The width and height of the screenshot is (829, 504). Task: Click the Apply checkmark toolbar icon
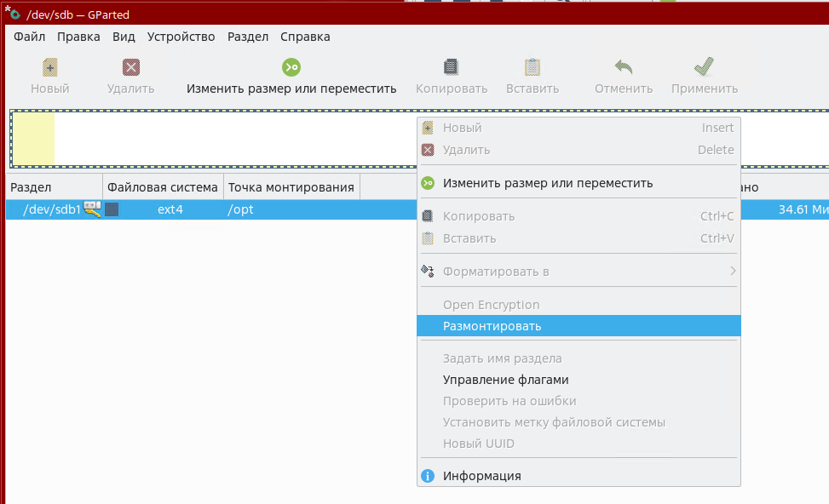pyautogui.click(x=705, y=66)
